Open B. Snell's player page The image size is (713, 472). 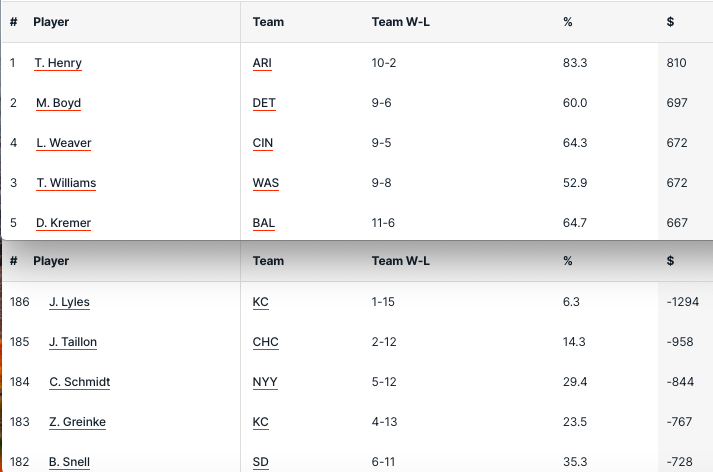click(69, 462)
